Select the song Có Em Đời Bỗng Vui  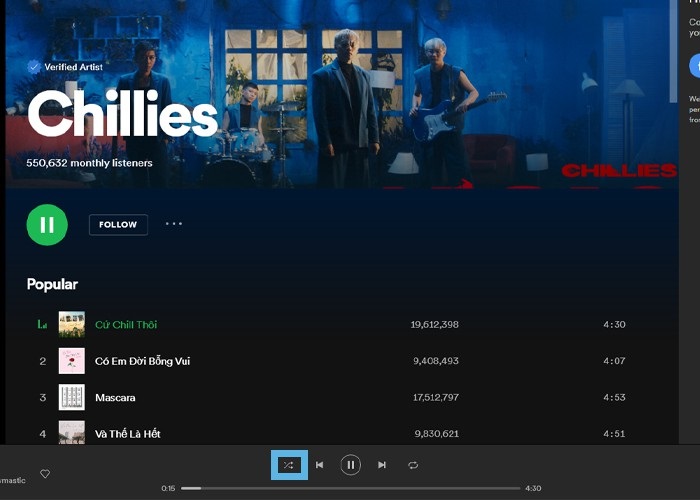142,361
